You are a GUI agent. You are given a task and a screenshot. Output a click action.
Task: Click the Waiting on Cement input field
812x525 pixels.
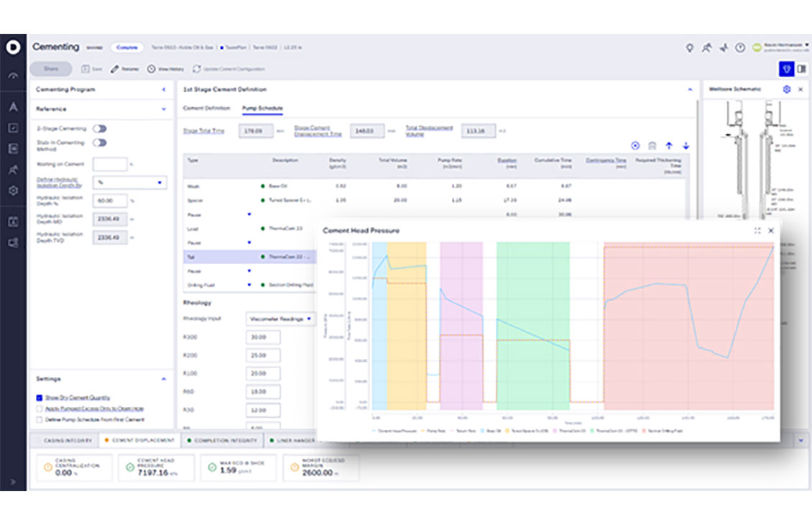[109, 165]
